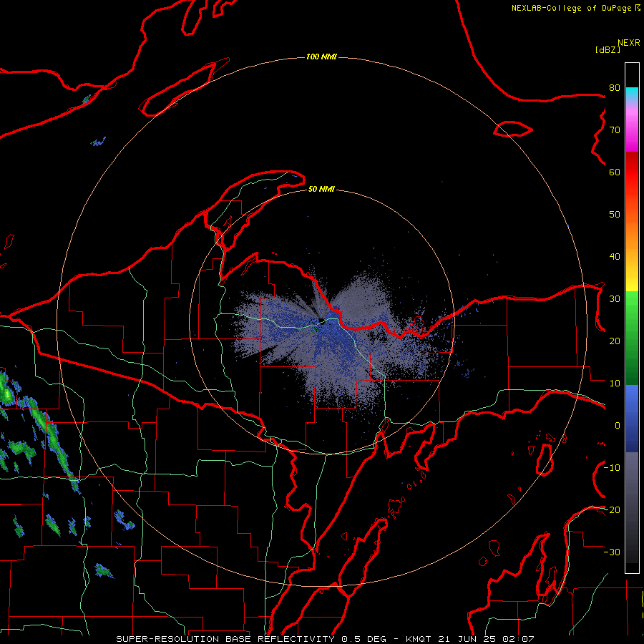The height and width of the screenshot is (644, 644).
Task: Click the -10 dBZ scale value
Action: 613,468
